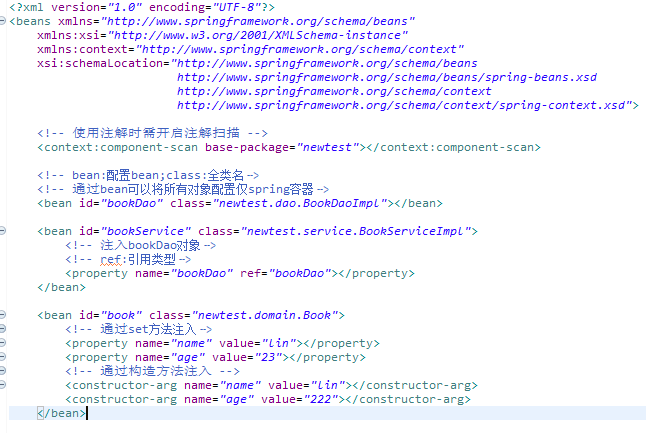Toggle fold marker beside property name="name" line
The width and height of the screenshot is (646, 433).
tap(4, 343)
